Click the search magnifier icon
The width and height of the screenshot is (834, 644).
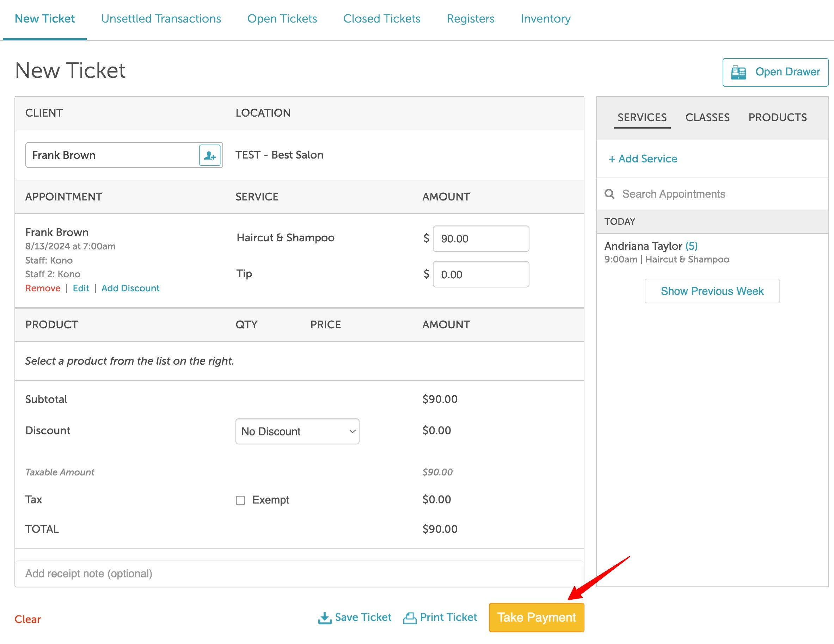(609, 194)
